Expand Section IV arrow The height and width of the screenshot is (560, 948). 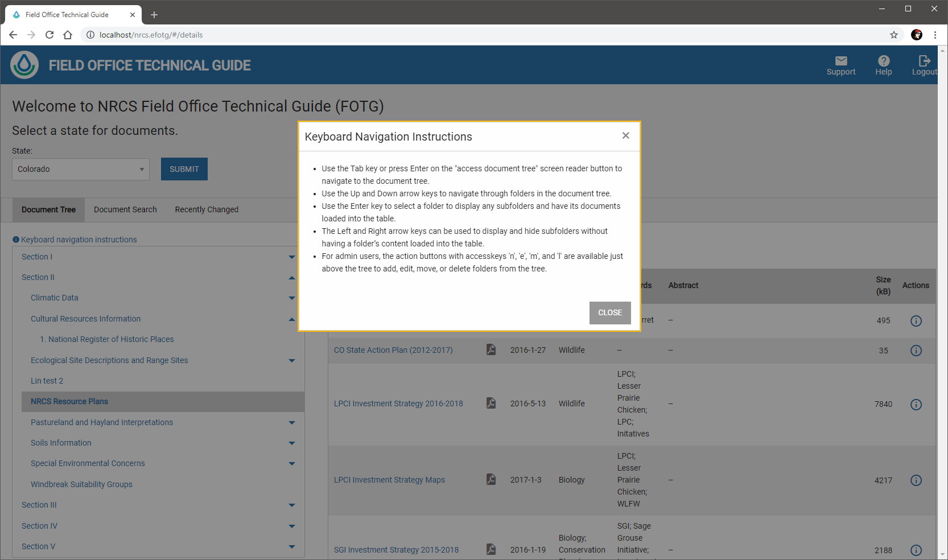click(292, 526)
